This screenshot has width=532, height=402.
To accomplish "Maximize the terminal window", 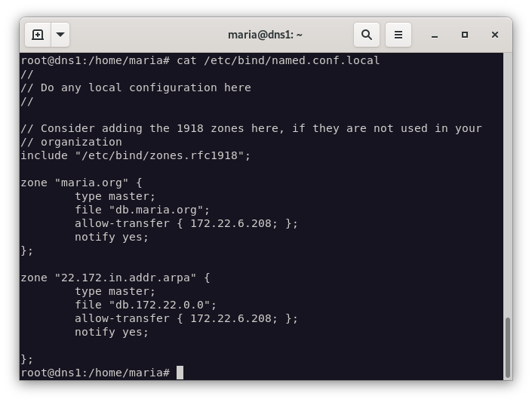I will click(x=465, y=35).
